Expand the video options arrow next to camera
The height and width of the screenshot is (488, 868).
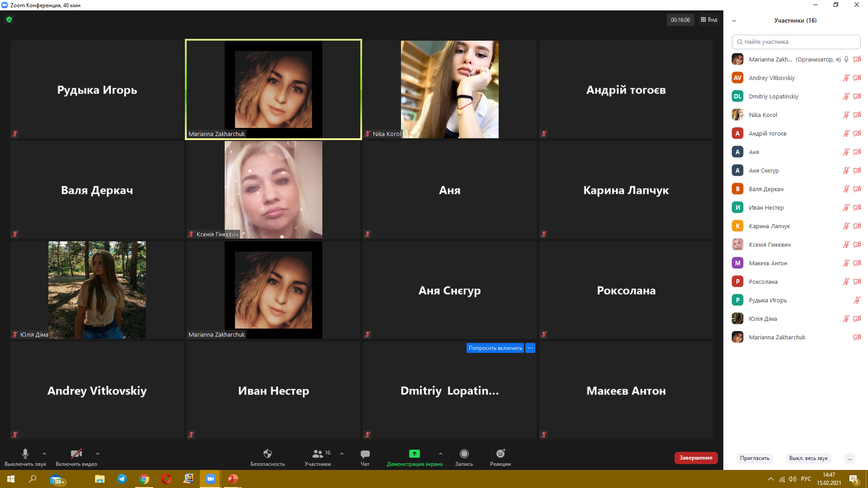click(x=98, y=454)
